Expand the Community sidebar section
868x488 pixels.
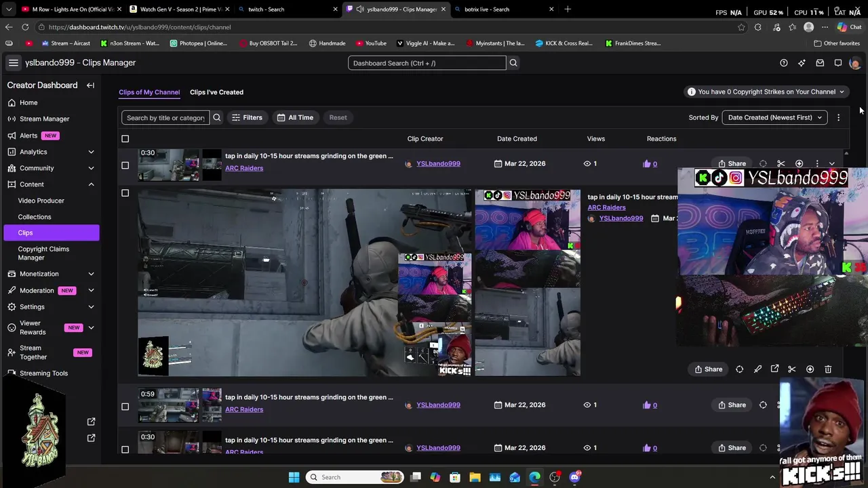pos(91,168)
